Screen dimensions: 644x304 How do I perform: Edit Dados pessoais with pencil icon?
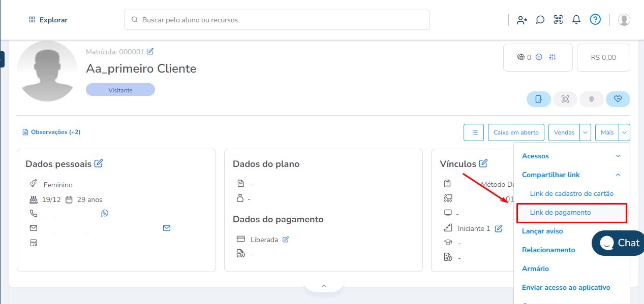pos(99,163)
